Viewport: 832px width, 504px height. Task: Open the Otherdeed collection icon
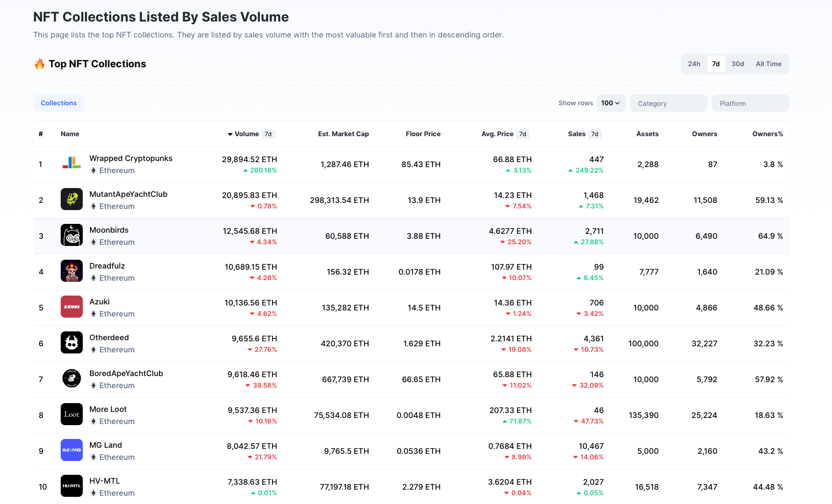point(72,343)
